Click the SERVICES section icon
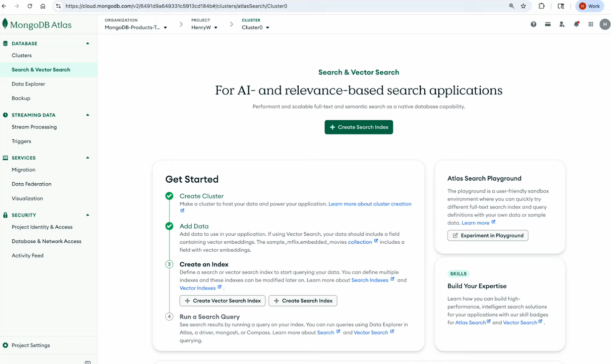 5,158
